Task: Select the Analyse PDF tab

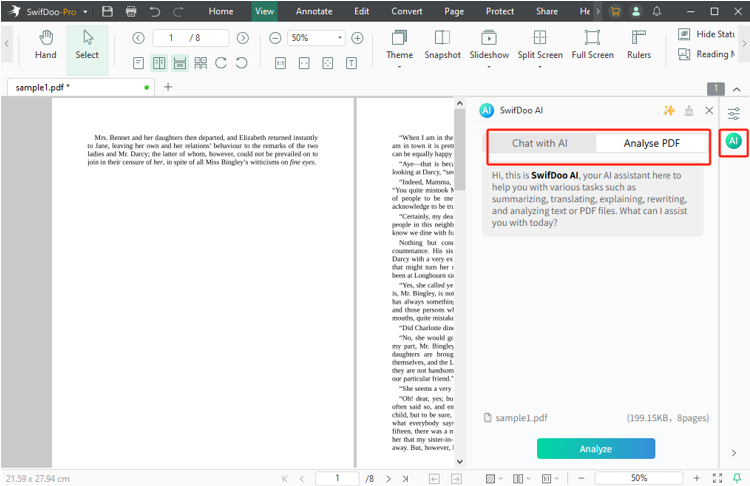Action: [x=651, y=143]
